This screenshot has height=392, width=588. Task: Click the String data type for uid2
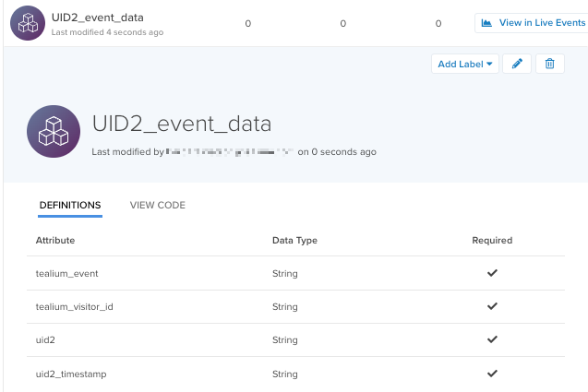point(285,340)
